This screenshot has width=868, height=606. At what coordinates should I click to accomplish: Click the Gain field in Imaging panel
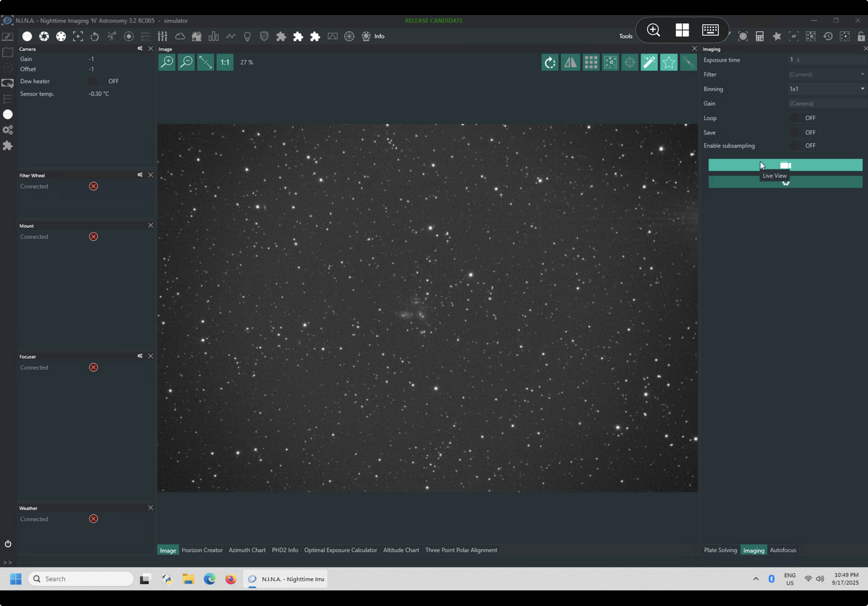tap(827, 103)
